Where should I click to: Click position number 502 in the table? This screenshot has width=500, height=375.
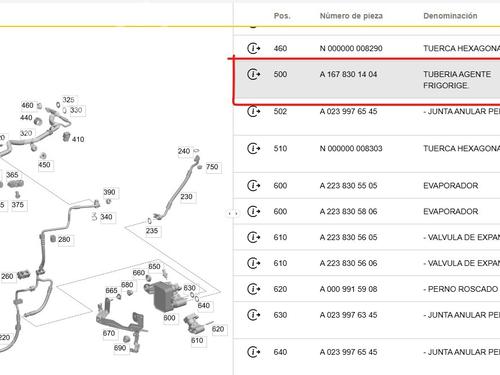(280, 111)
